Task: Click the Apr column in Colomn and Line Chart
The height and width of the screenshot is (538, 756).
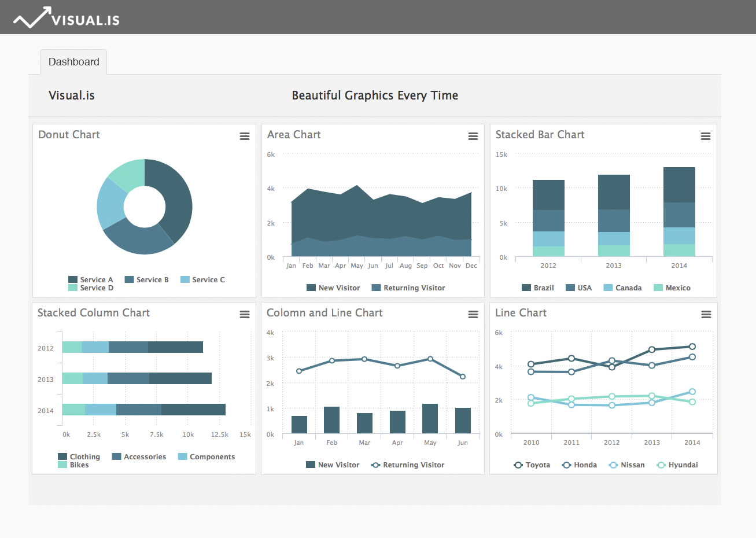Action: pyautogui.click(x=397, y=422)
